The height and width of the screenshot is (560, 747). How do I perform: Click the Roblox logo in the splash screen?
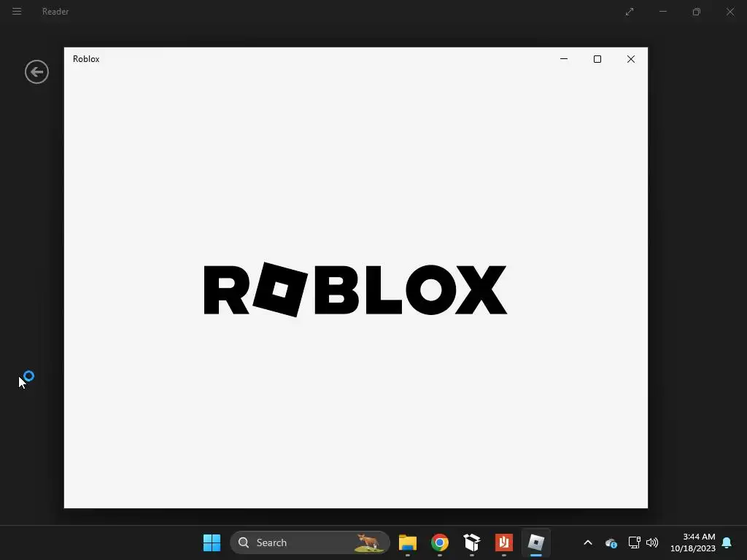(x=355, y=289)
